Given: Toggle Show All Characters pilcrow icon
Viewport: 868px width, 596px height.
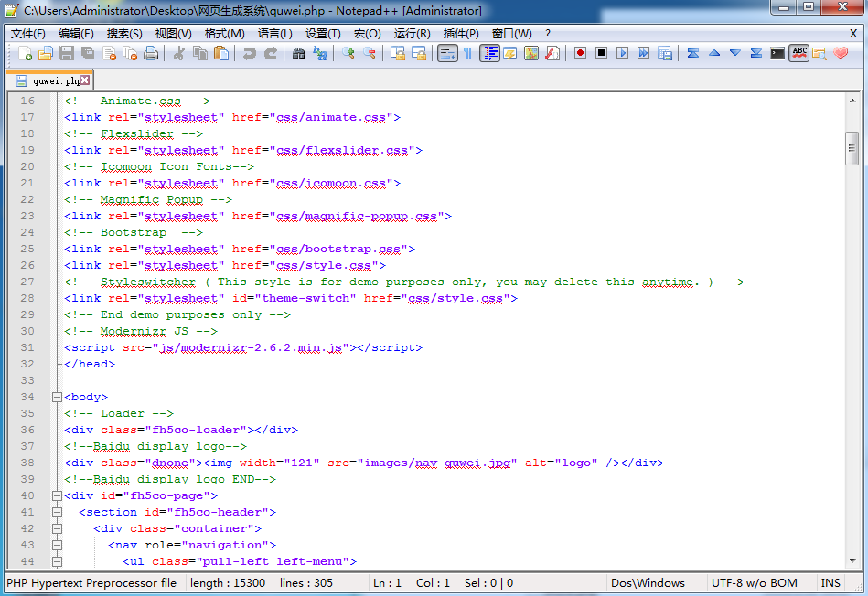Looking at the screenshot, I should (467, 53).
